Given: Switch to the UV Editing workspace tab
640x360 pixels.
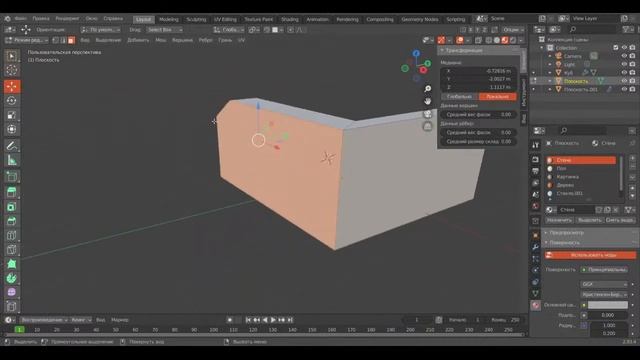Looking at the screenshot, I should click(225, 19).
